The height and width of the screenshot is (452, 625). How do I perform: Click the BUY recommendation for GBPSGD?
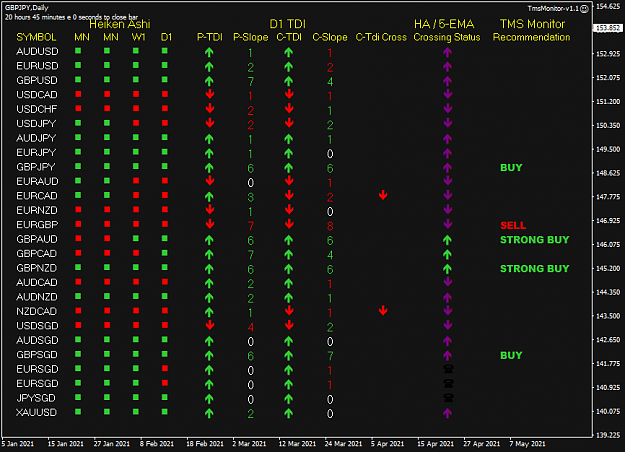pos(511,355)
